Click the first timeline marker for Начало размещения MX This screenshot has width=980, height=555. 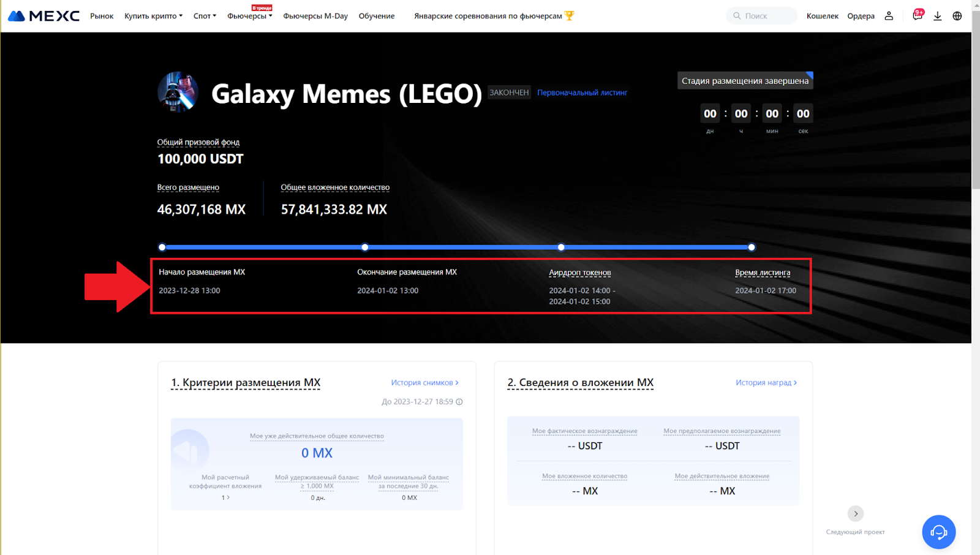162,247
